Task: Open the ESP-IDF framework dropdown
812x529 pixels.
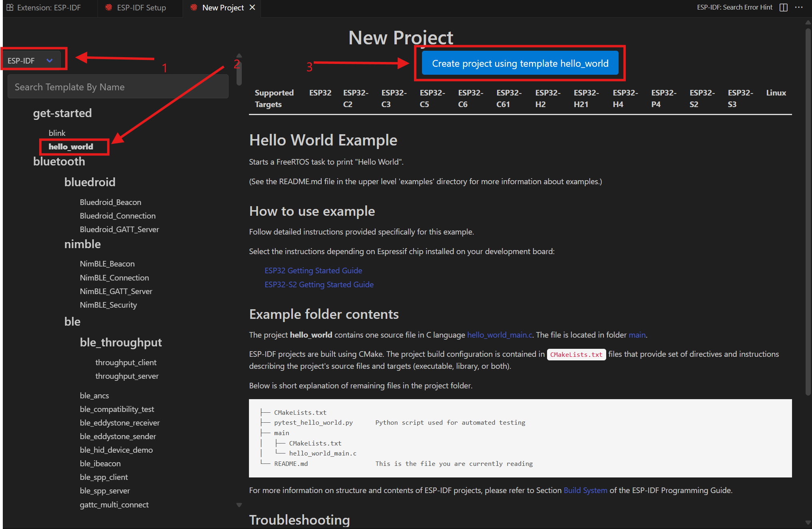Action: (30, 61)
